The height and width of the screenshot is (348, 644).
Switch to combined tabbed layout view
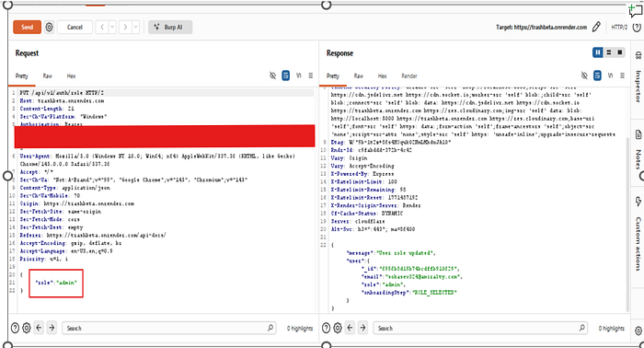620,52
